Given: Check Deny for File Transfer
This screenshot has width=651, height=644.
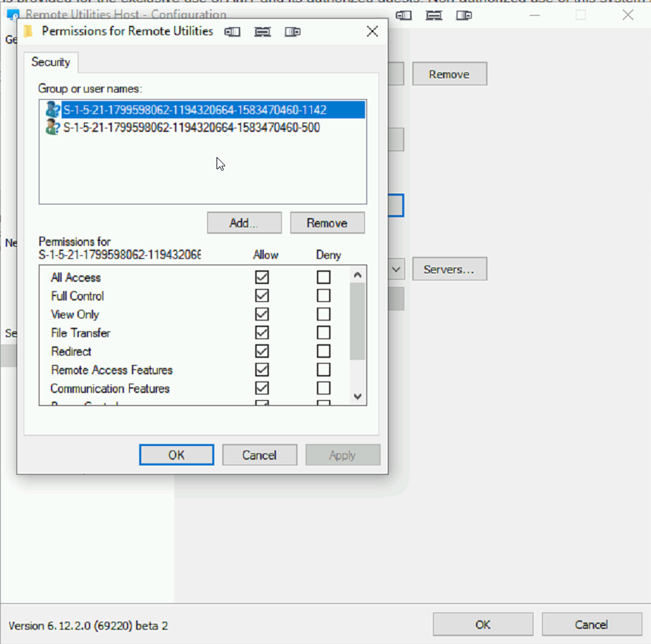Looking at the screenshot, I should point(324,333).
